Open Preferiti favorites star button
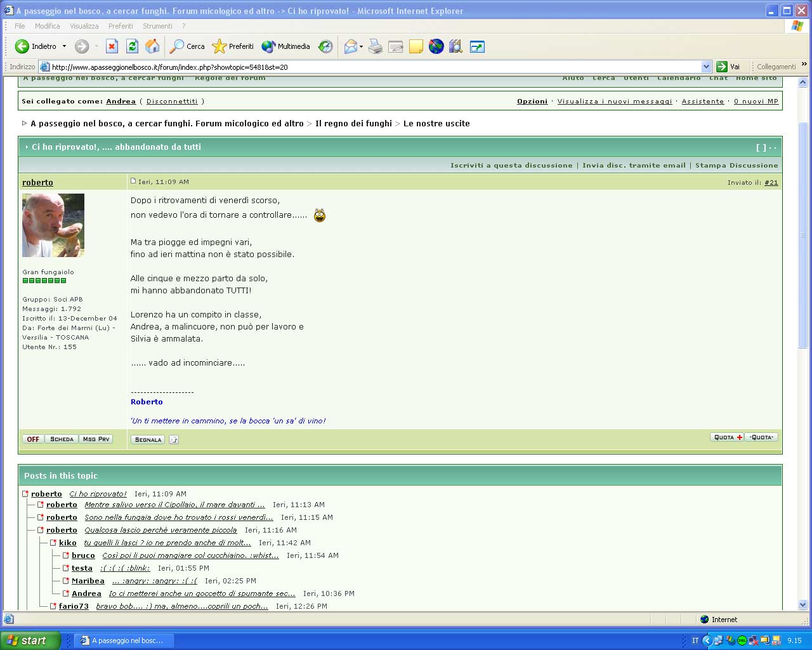 233,46
